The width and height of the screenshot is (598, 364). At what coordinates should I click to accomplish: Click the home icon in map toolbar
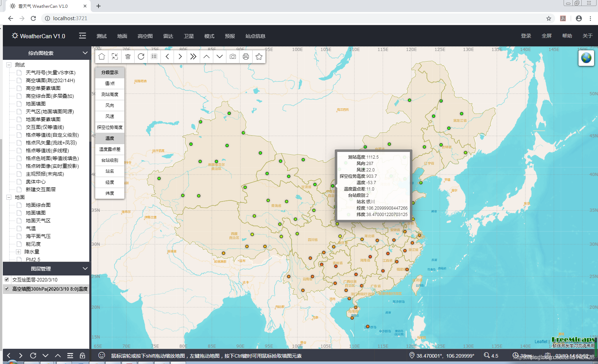pos(102,57)
